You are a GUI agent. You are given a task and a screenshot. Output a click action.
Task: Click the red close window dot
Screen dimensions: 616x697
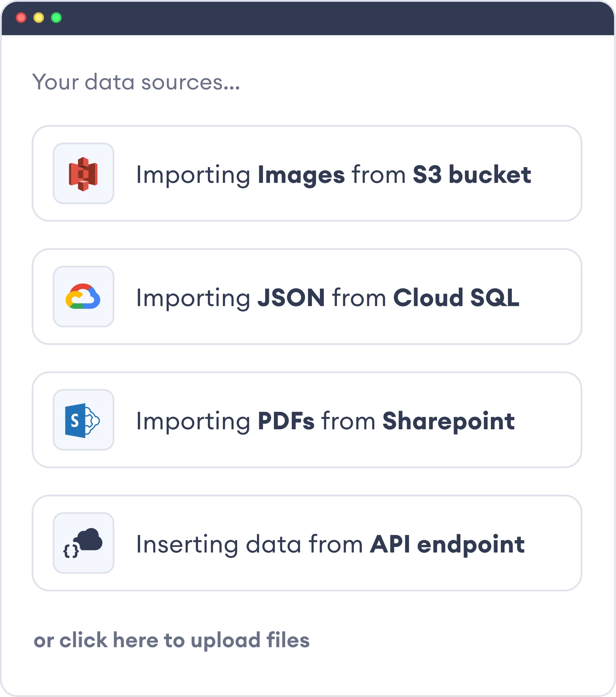[x=21, y=18]
